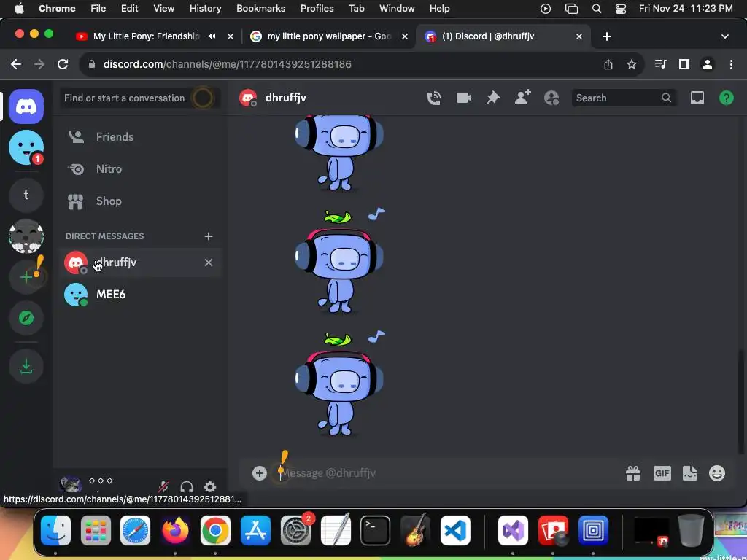
Task: Click the Message @dhruffjv input
Action: tap(448, 472)
